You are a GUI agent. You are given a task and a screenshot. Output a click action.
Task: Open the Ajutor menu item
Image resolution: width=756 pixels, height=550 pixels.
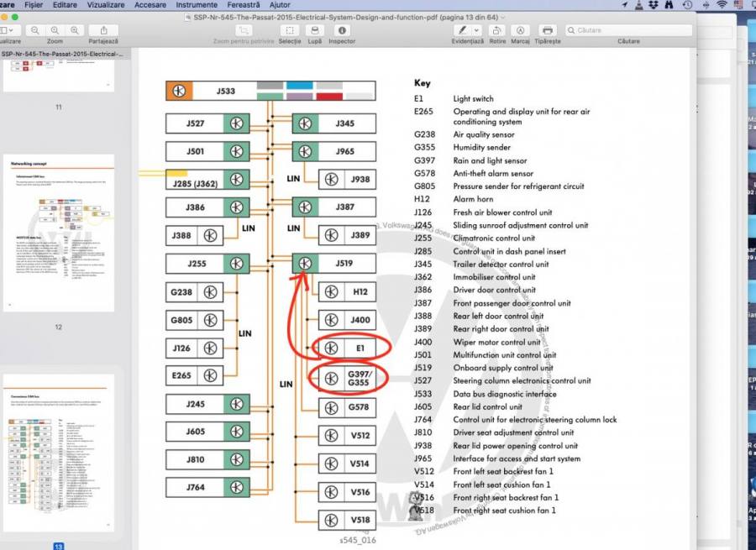coord(280,5)
